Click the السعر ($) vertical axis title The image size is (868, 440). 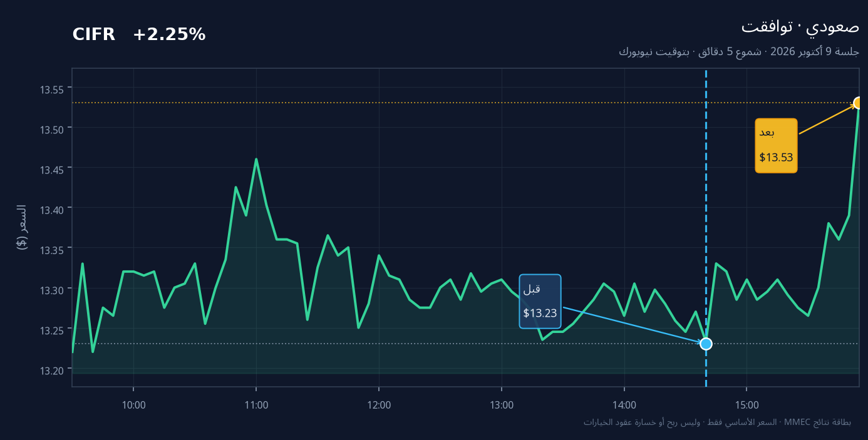[21, 227]
